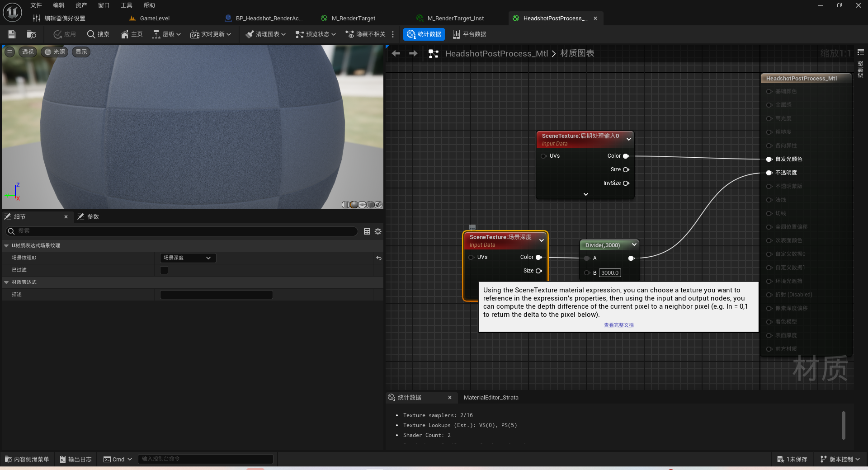Click InvSize output pin on SceneTexture

626,183
